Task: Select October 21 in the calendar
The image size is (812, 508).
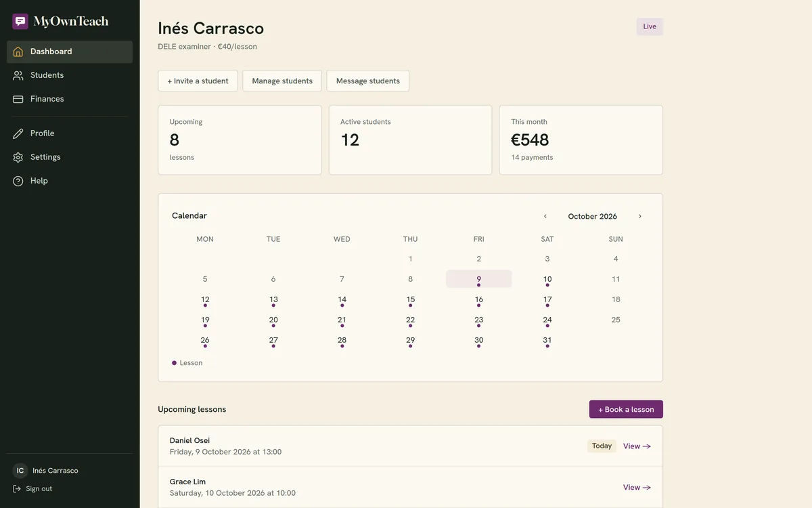Action: point(342,320)
